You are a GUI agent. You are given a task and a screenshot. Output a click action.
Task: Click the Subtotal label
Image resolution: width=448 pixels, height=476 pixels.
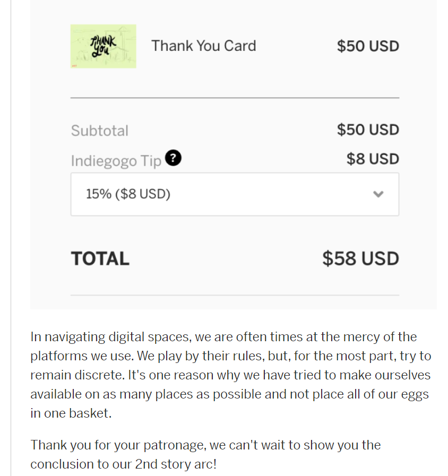tap(99, 131)
